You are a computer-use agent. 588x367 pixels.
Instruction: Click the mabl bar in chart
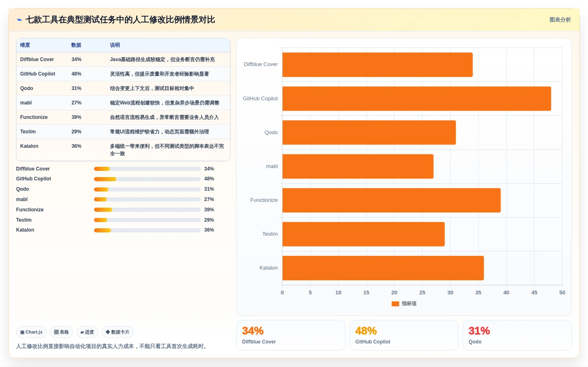(x=358, y=166)
